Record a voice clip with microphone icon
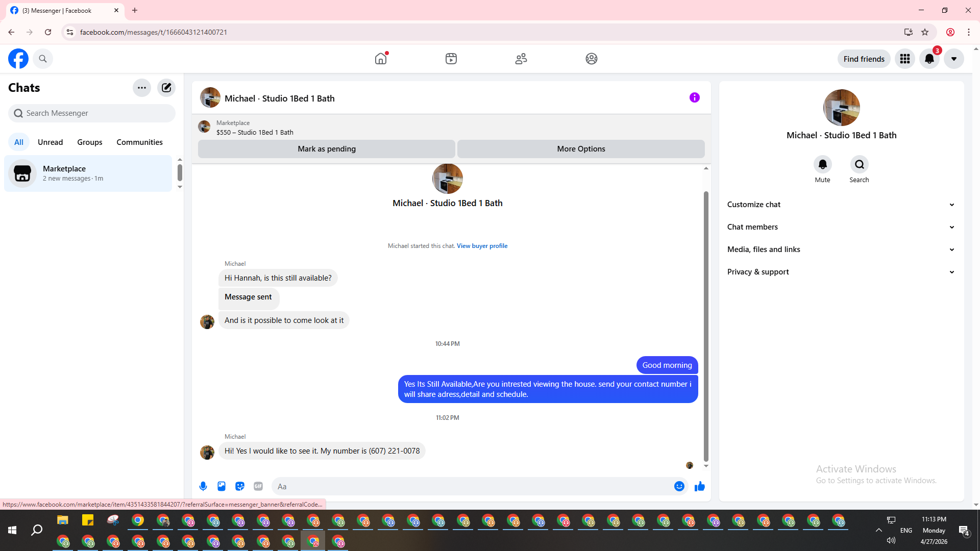 203,486
